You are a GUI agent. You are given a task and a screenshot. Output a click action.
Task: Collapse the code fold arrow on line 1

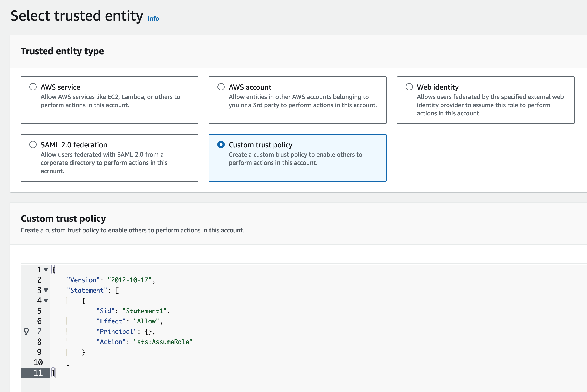pos(46,270)
